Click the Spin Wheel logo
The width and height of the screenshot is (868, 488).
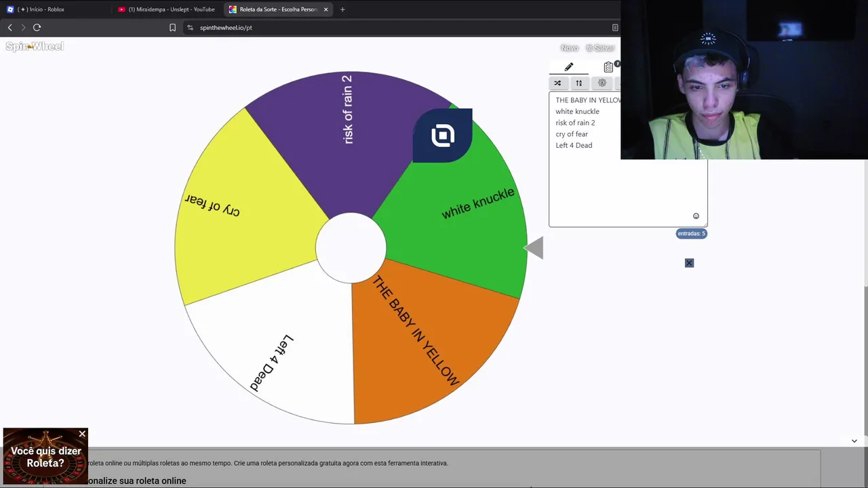pos(35,46)
